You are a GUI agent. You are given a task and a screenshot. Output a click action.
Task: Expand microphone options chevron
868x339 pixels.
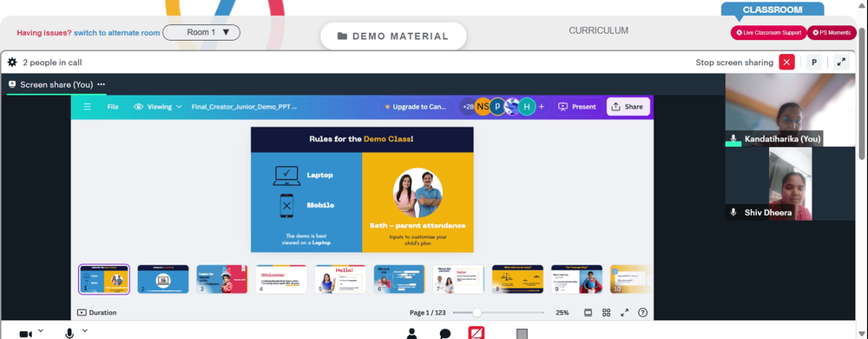(85, 330)
